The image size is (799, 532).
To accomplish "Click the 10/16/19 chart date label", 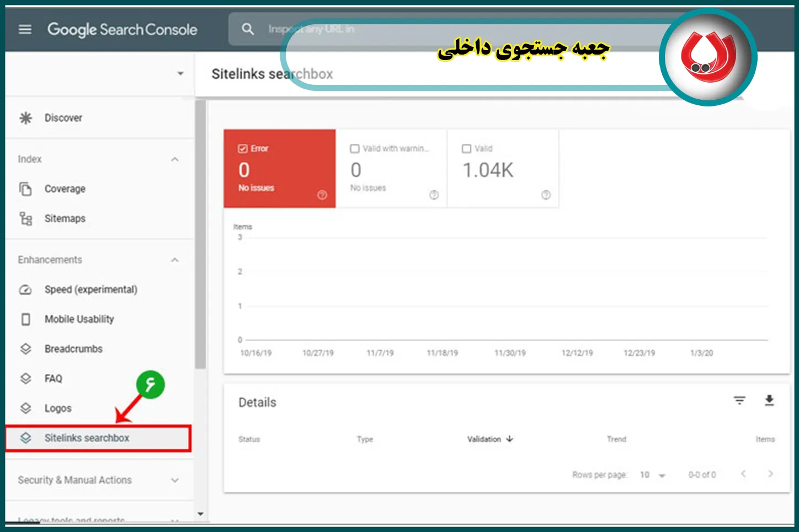I will 256,353.
